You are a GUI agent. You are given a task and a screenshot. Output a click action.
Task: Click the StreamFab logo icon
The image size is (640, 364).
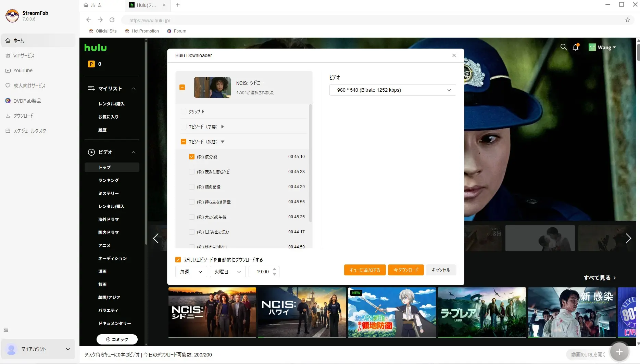click(x=12, y=16)
